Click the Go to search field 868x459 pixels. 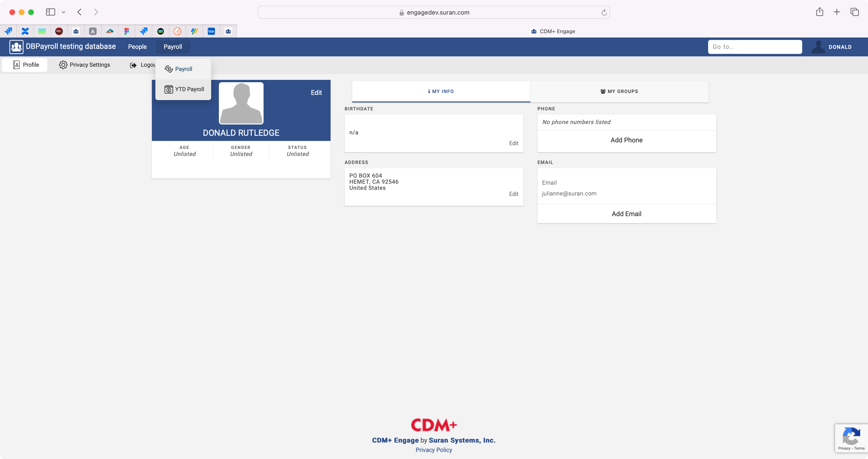pos(755,47)
